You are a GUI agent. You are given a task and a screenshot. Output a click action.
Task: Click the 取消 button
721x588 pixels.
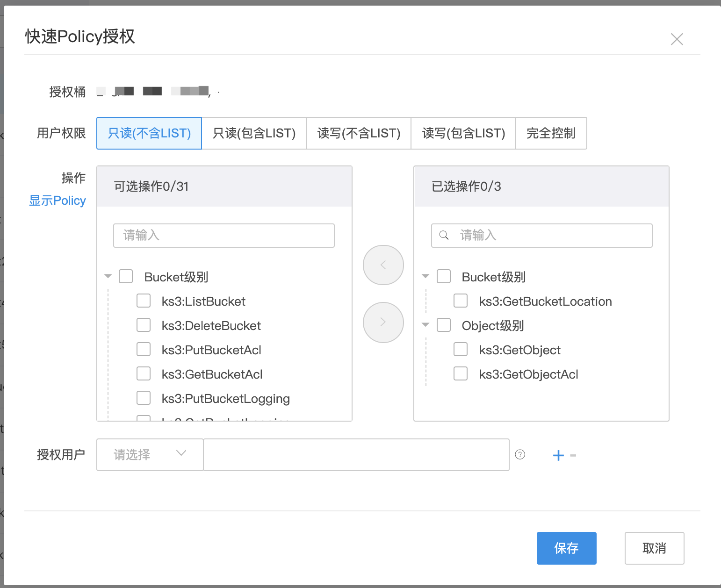tap(654, 548)
